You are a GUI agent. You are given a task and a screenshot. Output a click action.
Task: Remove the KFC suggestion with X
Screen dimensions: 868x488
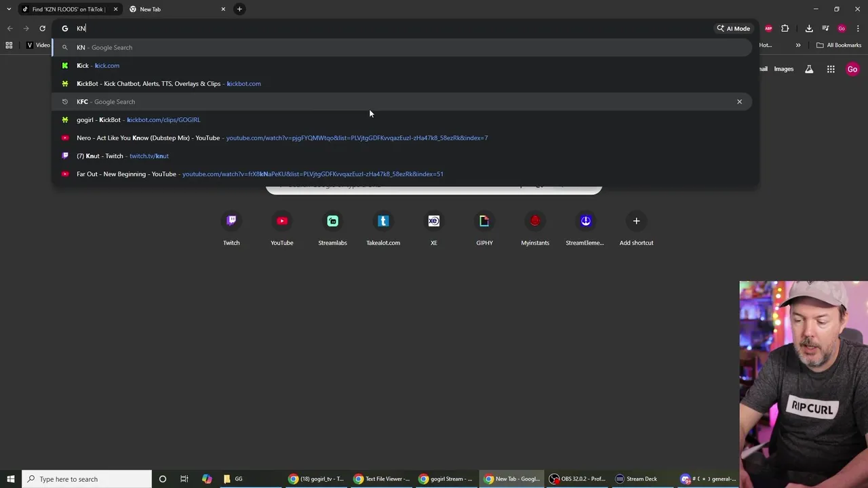tap(739, 102)
